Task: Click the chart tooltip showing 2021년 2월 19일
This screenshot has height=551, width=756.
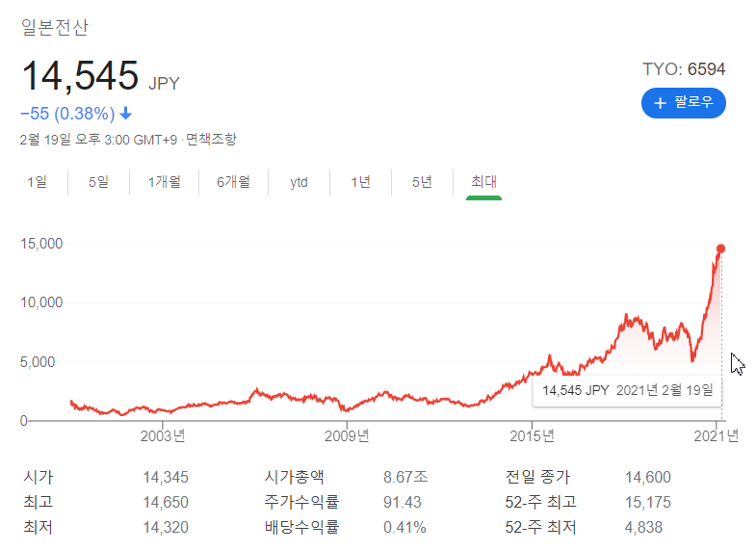Action: [627, 390]
